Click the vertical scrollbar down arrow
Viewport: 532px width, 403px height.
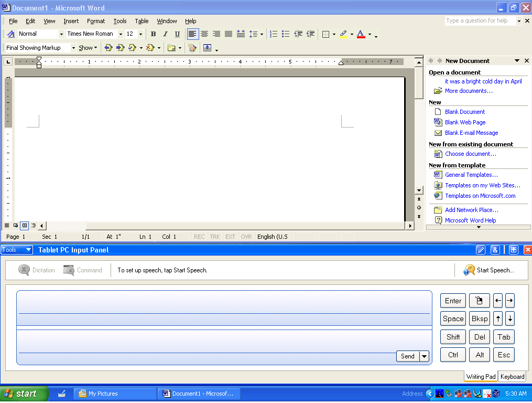coord(419,190)
